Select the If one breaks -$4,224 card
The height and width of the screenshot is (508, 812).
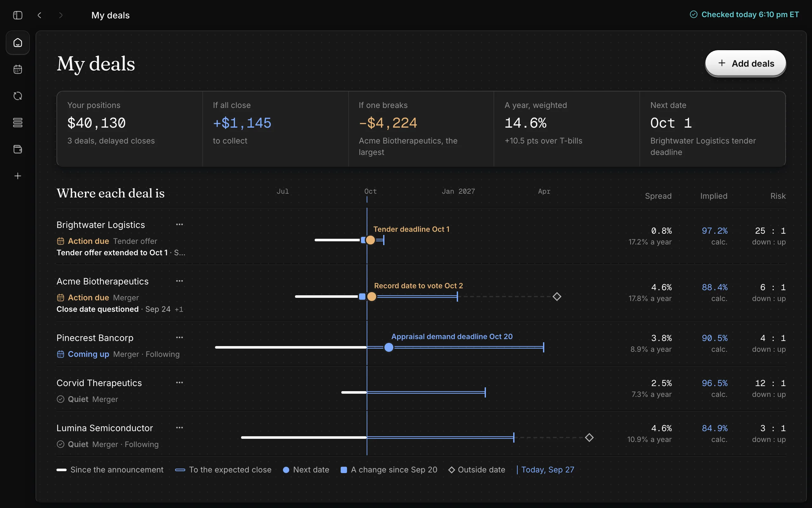point(421,129)
